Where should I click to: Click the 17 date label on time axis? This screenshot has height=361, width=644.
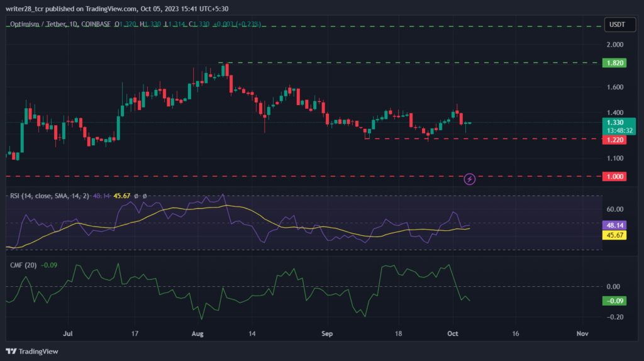coord(135,333)
